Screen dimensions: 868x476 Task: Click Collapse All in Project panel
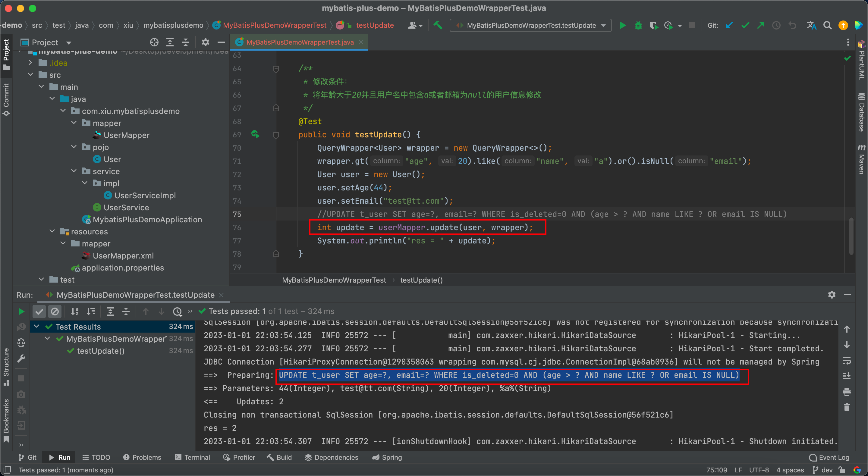pos(186,42)
